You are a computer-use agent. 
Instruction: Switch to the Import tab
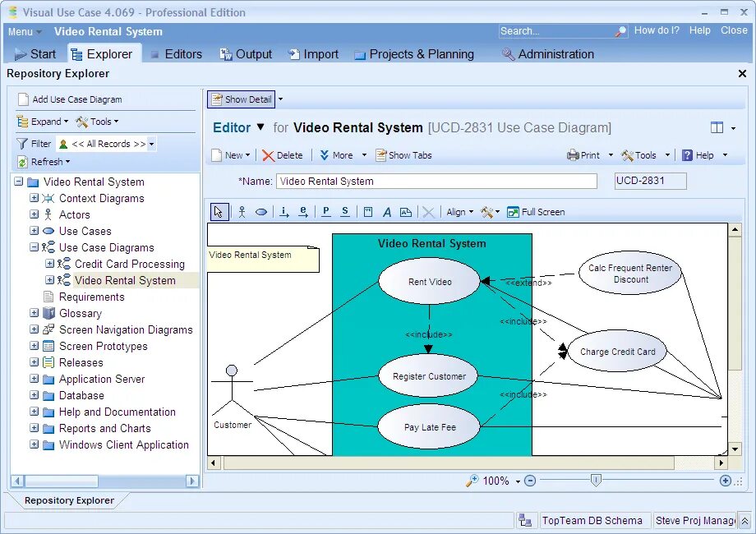pyautogui.click(x=313, y=54)
